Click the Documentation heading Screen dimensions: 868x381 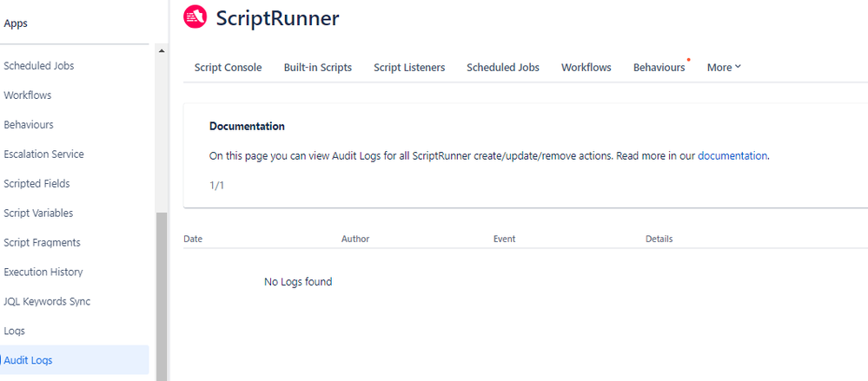point(247,126)
